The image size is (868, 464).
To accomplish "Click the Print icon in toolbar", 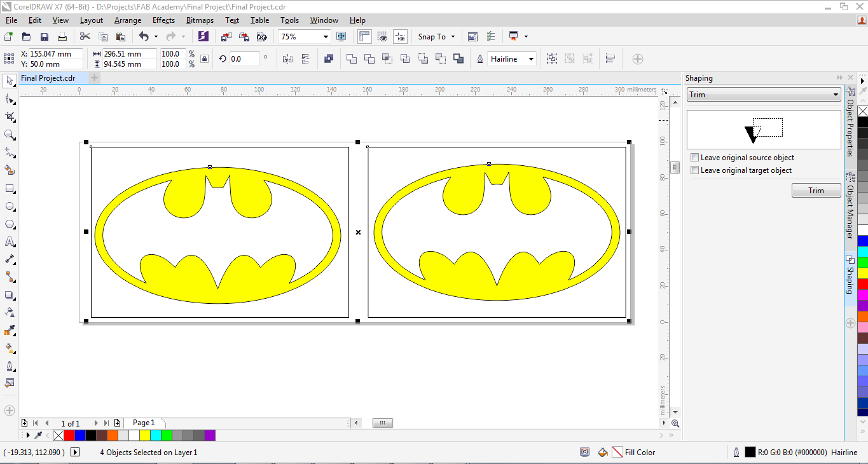I will pos(62,37).
